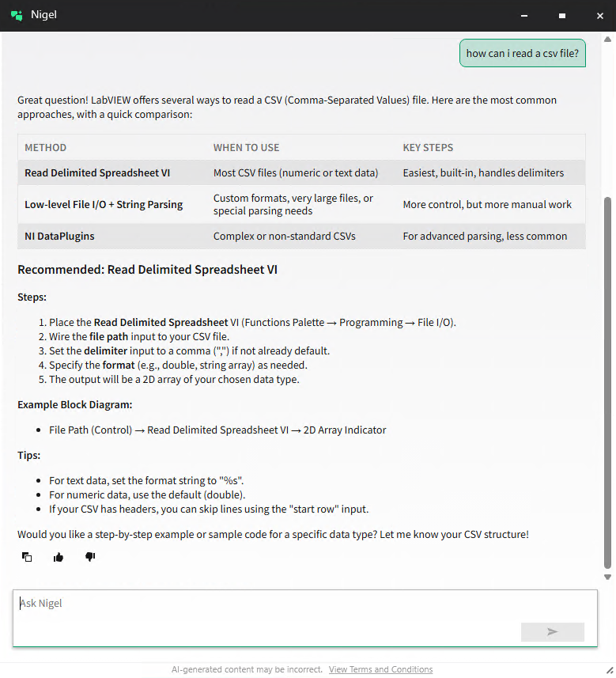Give the response a thumbs down
This screenshot has width=616, height=678.
90,557
